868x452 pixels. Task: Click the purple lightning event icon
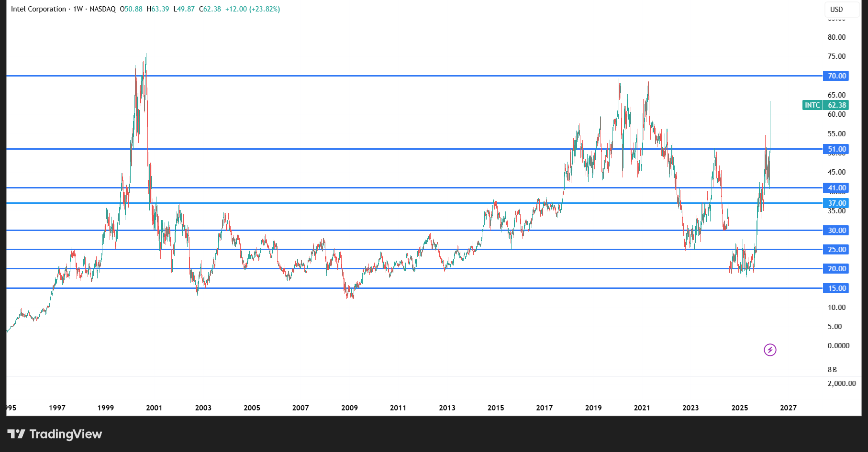(x=770, y=350)
